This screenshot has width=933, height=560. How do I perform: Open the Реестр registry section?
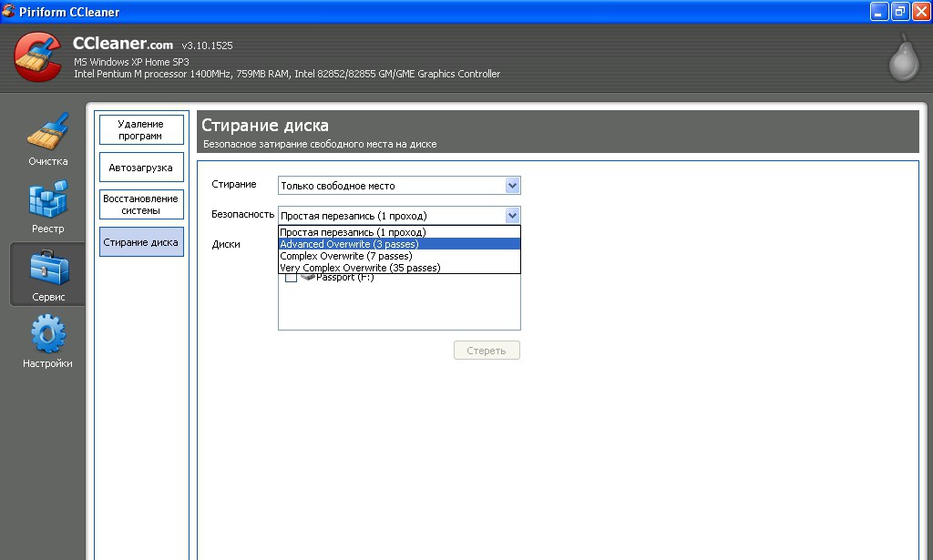pos(47,207)
